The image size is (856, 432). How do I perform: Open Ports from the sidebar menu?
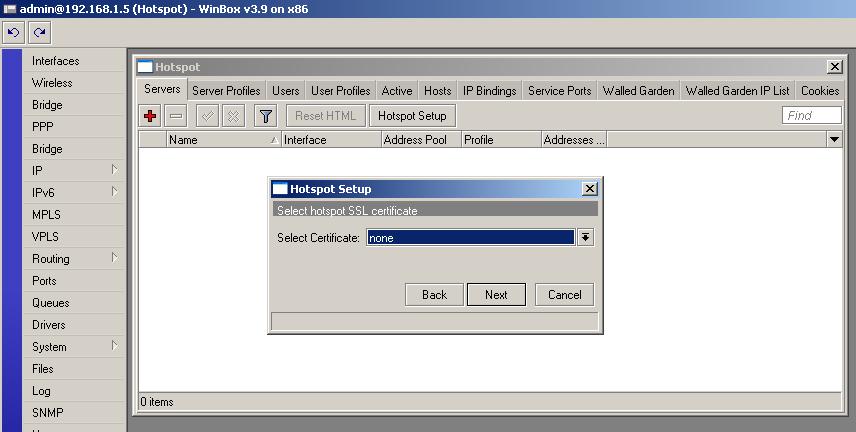[x=44, y=281]
